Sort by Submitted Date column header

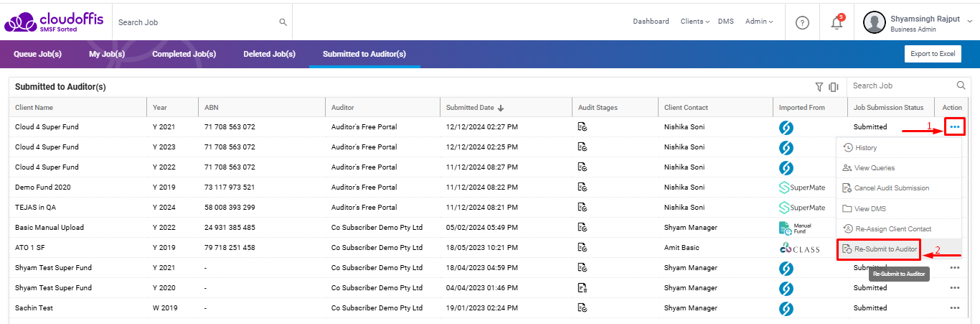(475, 108)
